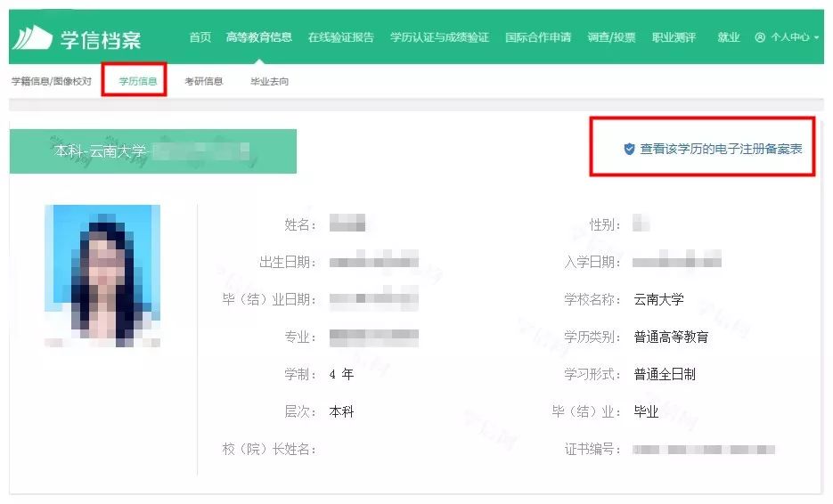Switch to the 毕业去向 tab

[x=269, y=81]
